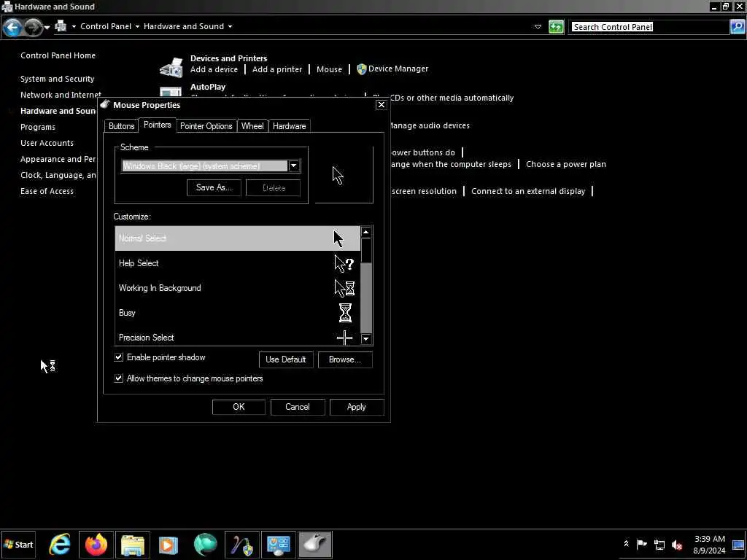
Task: Click the Mouse Properties taskbar icon
Action: [x=315, y=544]
